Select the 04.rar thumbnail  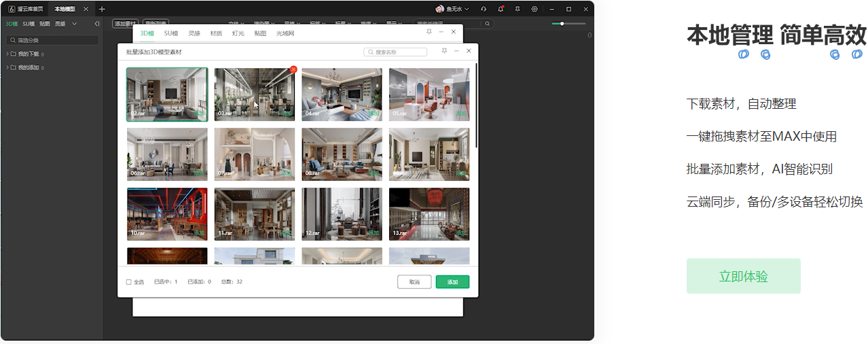tap(342, 94)
